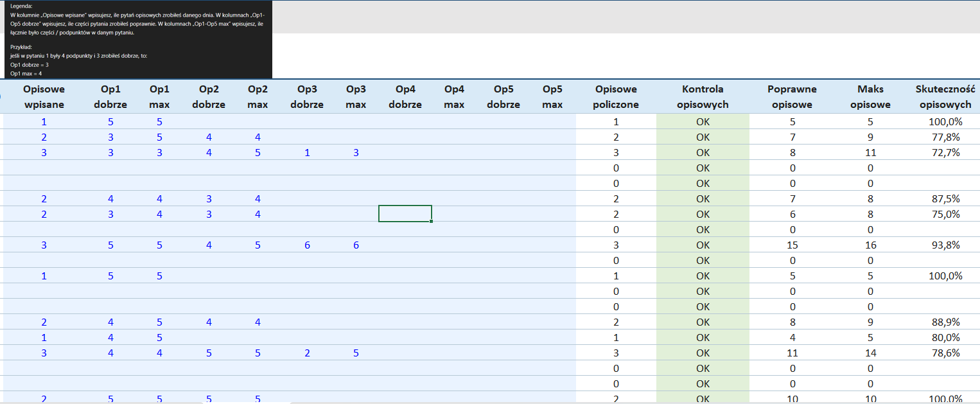The image size is (980, 404).
Task: Click the 72,7% effectiveness cell
Action: [x=944, y=152]
